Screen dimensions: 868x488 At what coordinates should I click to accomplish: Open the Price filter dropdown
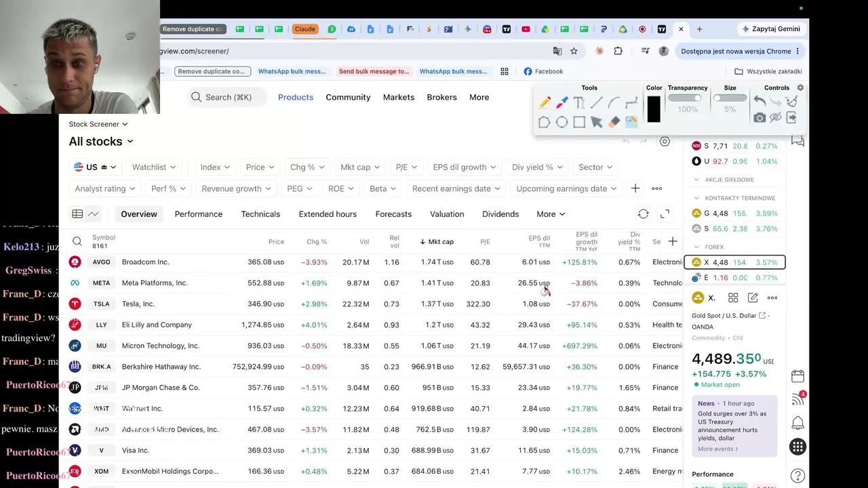click(x=260, y=167)
